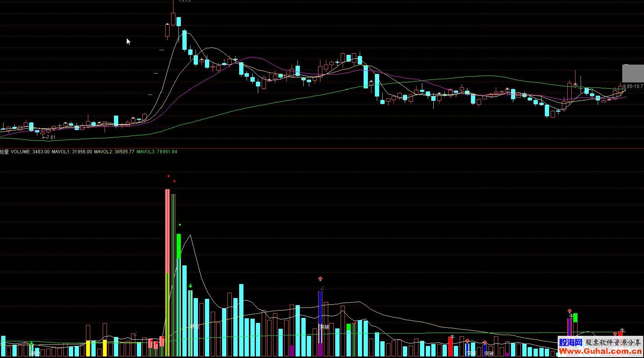Click the ←7.61 low price label
The height and width of the screenshot is (358, 644).
coord(49,137)
